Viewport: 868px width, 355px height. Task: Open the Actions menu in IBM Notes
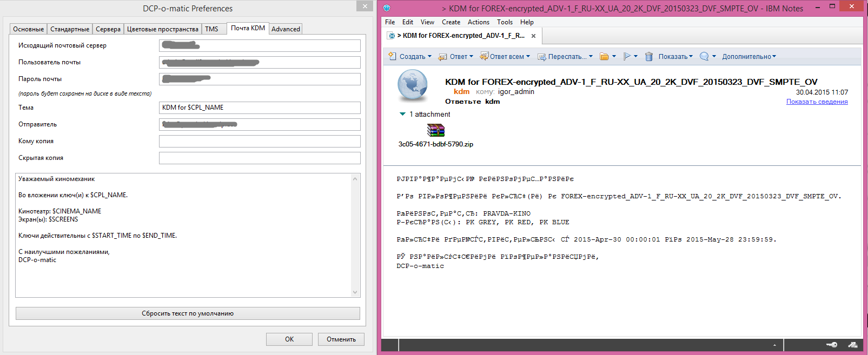[478, 22]
